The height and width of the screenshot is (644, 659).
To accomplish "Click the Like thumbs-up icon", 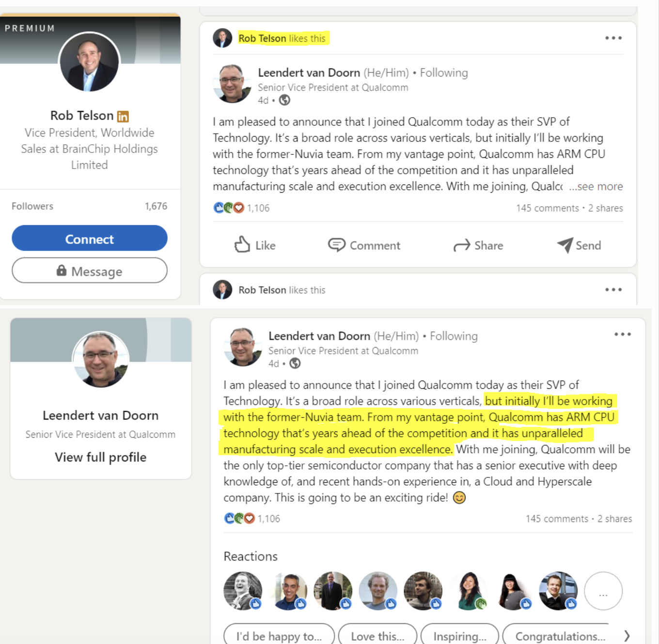I will click(x=242, y=245).
